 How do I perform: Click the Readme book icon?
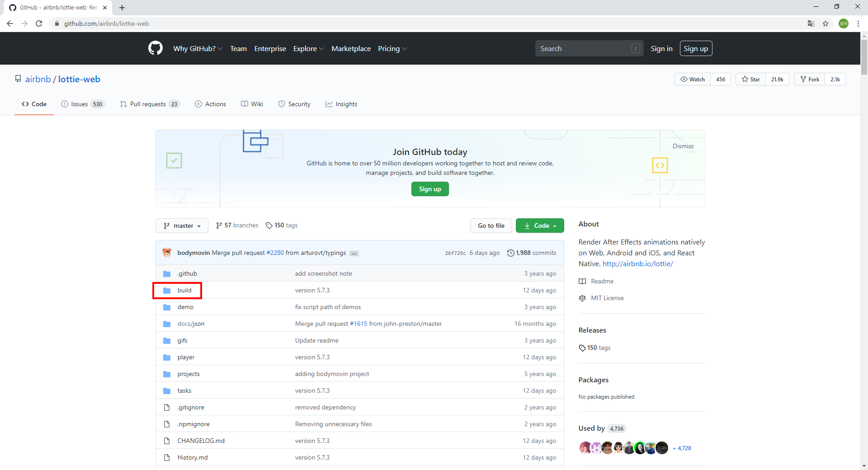coord(582,282)
